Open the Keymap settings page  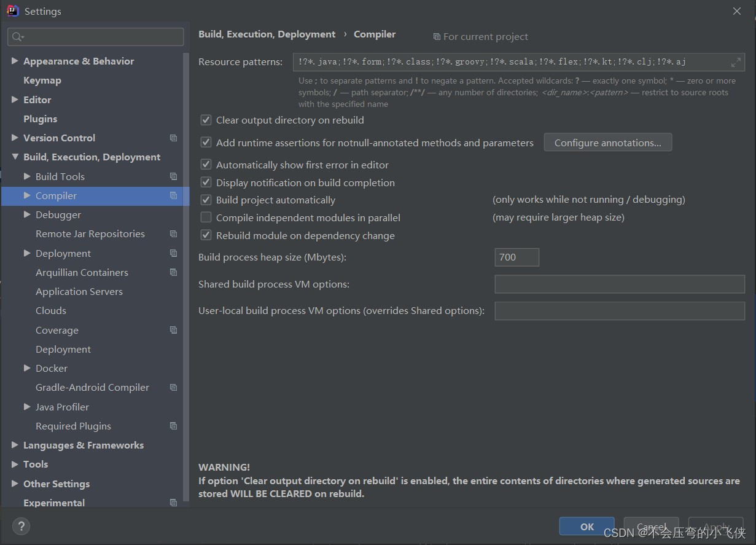(x=42, y=80)
